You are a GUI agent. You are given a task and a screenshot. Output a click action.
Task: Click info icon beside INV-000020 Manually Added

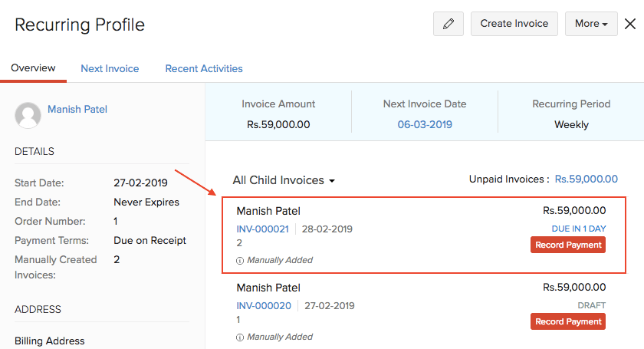pos(240,337)
